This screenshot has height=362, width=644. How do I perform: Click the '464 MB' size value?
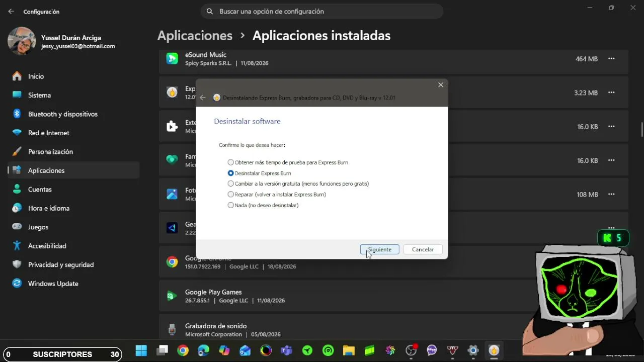[587, 59]
